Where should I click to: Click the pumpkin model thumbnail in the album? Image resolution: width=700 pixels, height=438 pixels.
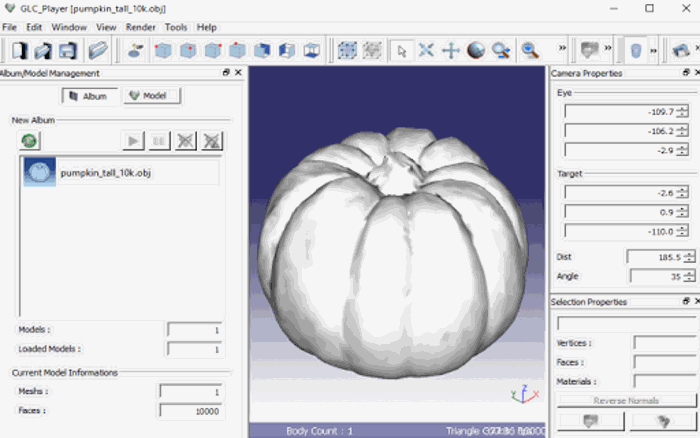click(39, 172)
